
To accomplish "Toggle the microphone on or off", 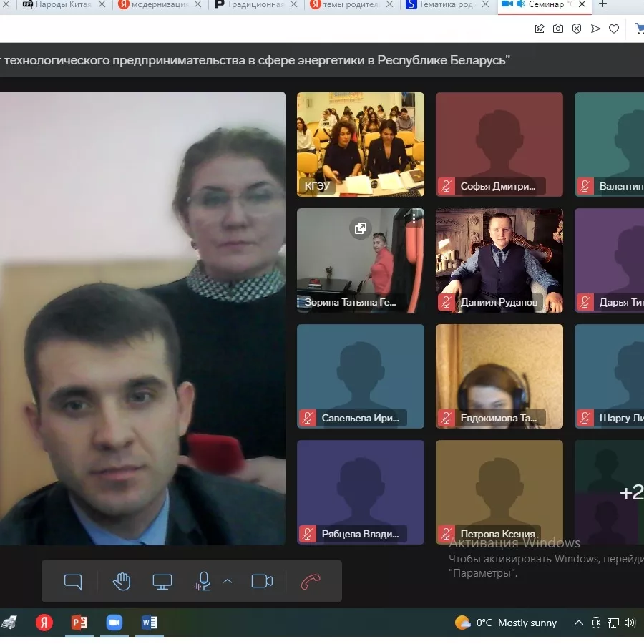I will coord(203,582).
